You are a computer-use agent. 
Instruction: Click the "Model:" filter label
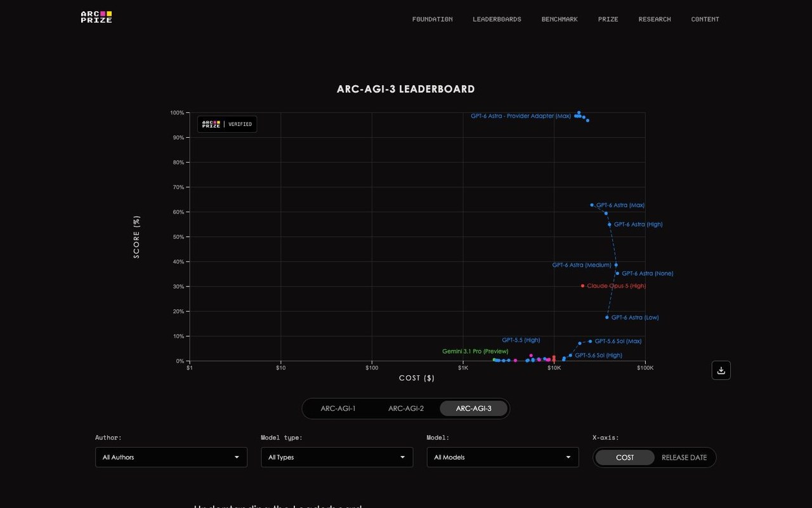[x=438, y=438]
